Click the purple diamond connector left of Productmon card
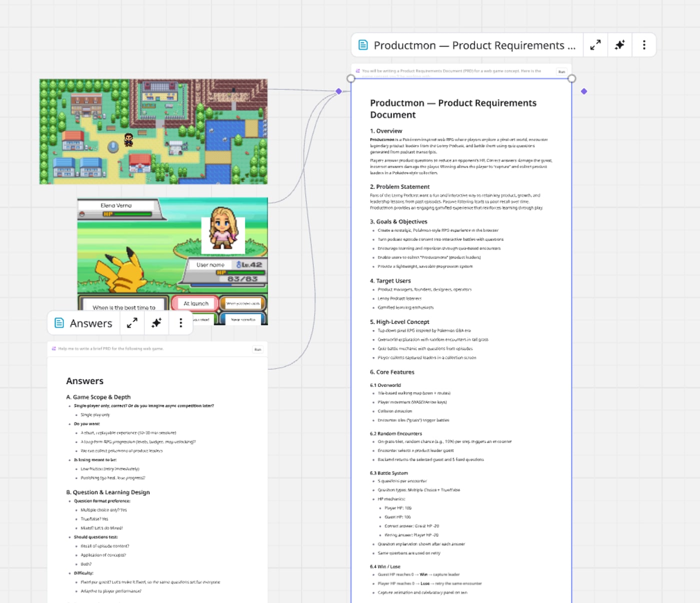The height and width of the screenshot is (603, 700). [x=338, y=91]
